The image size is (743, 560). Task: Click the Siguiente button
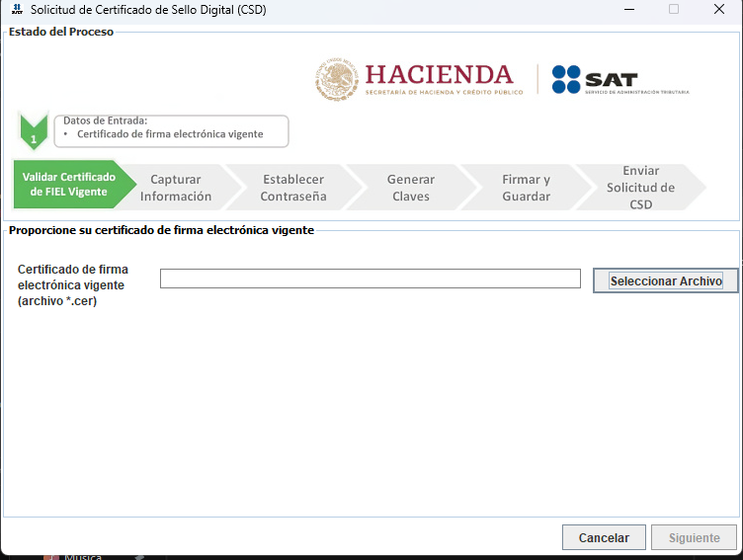click(694, 537)
